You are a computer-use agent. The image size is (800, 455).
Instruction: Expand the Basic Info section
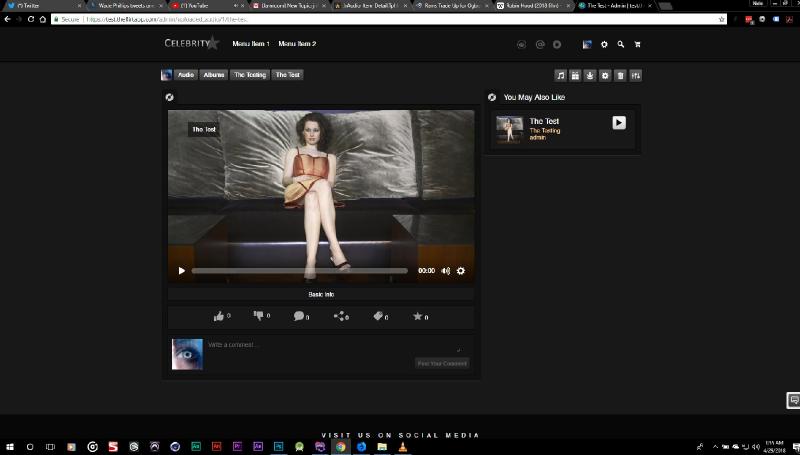[x=321, y=294]
